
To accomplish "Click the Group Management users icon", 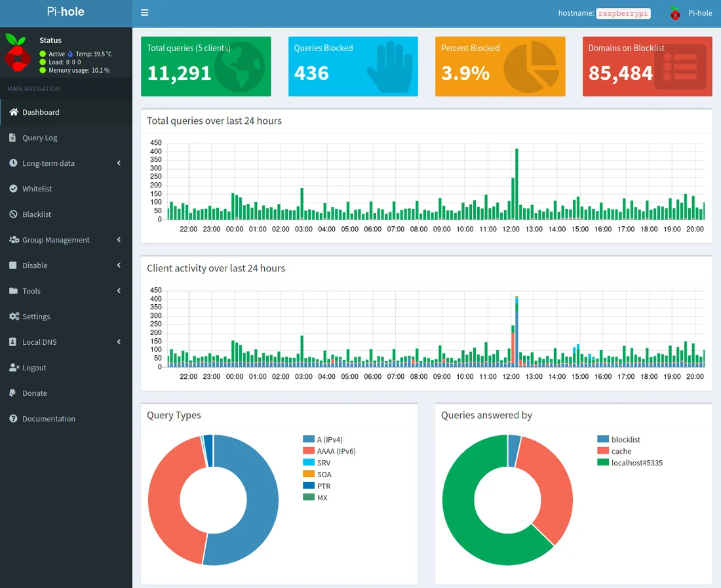I will pyautogui.click(x=14, y=239).
